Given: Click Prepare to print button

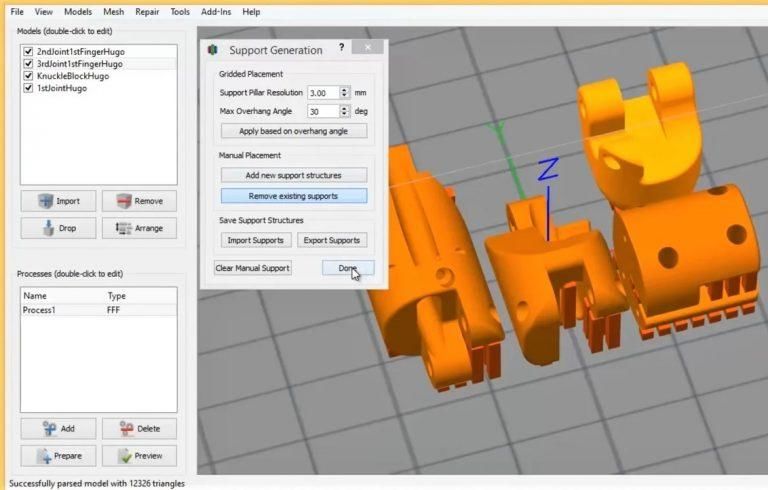Looking at the screenshot, I should 58,456.
